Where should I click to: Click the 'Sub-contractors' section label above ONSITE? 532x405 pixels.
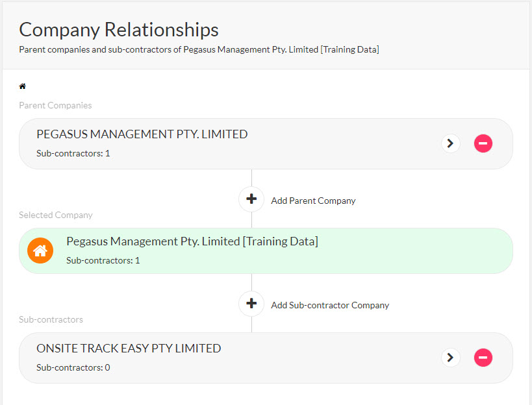(x=51, y=319)
